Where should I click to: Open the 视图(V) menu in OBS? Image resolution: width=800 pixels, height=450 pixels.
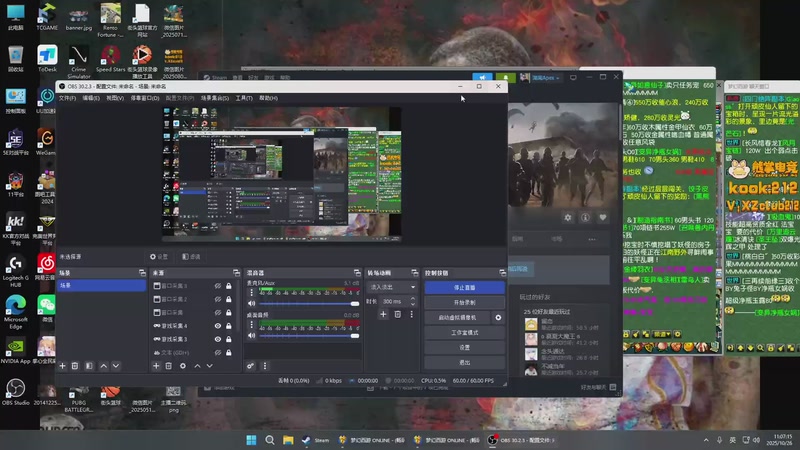pos(115,98)
